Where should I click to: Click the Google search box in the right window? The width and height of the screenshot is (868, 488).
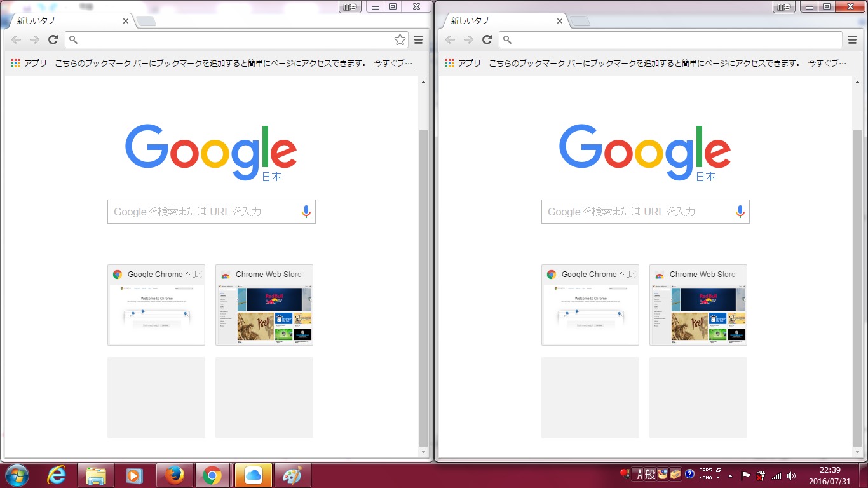click(x=645, y=212)
